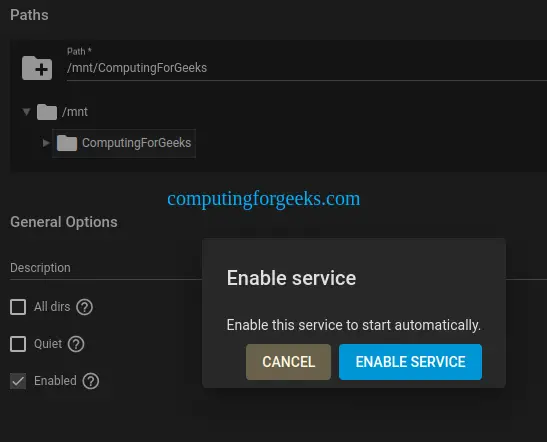This screenshot has width=547, height=442.
Task: Untick the Enabled checkbox
Action: point(18,381)
